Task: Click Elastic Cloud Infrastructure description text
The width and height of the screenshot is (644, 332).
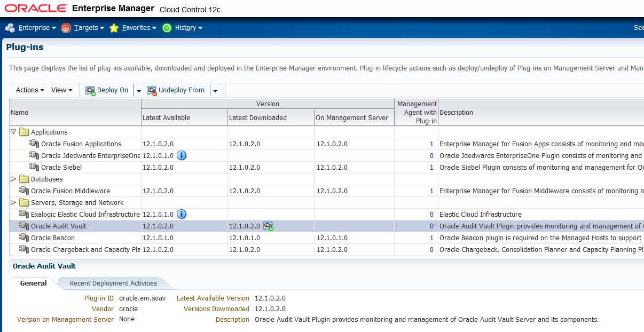Action: pyautogui.click(x=480, y=214)
